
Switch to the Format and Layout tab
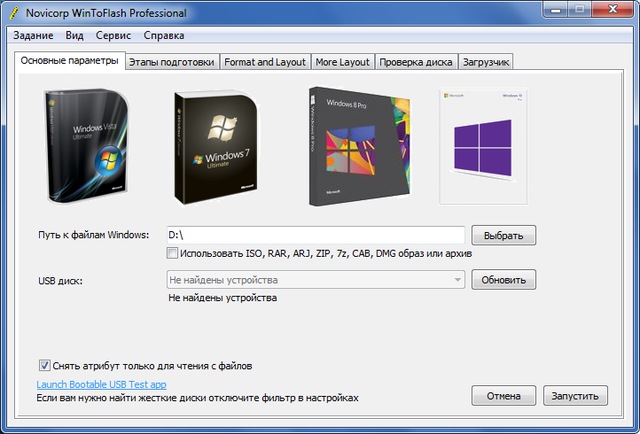pyautogui.click(x=264, y=62)
